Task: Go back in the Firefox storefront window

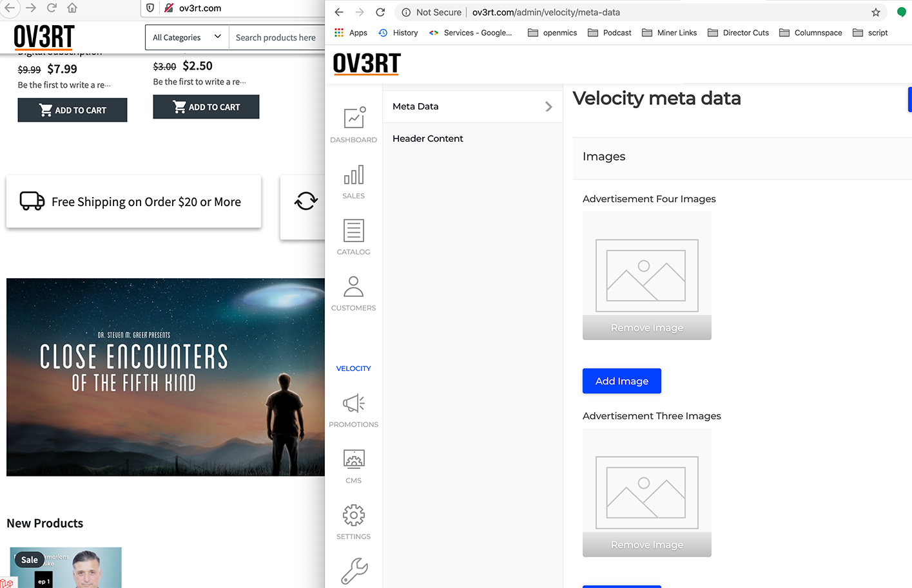Action: pyautogui.click(x=10, y=8)
